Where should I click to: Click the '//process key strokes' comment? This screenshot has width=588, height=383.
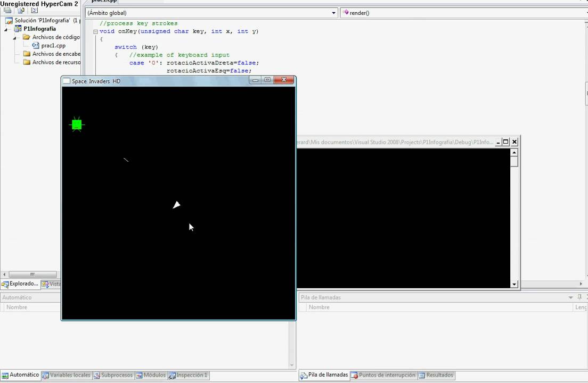pos(138,23)
